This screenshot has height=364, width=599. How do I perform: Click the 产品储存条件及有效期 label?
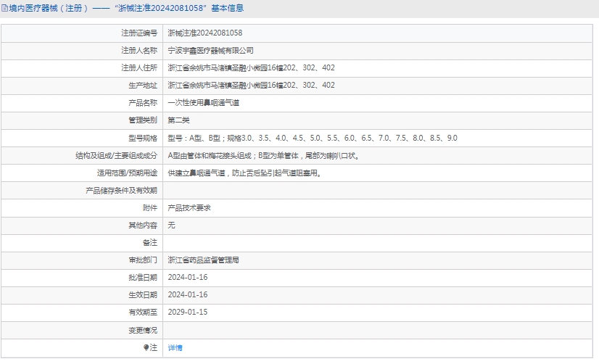[x=121, y=191]
